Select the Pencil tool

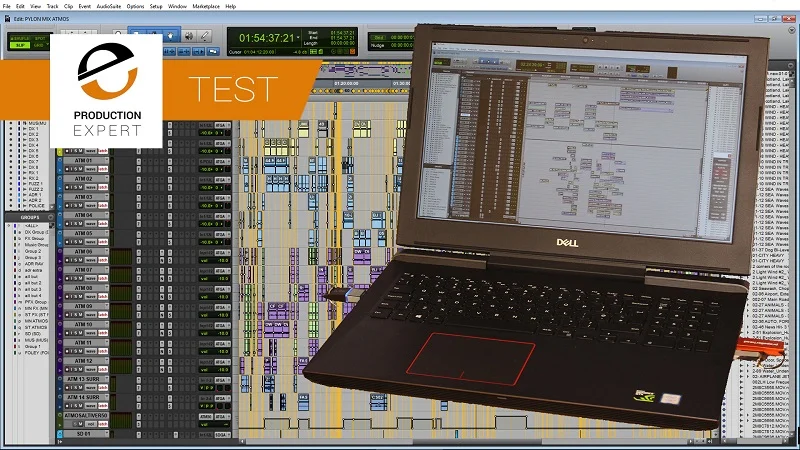coord(205,36)
